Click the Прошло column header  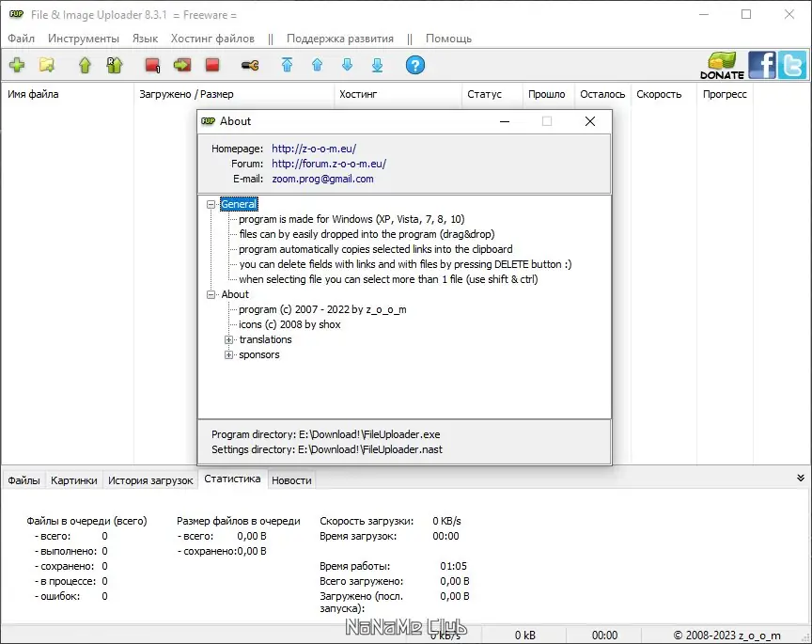[x=549, y=94]
